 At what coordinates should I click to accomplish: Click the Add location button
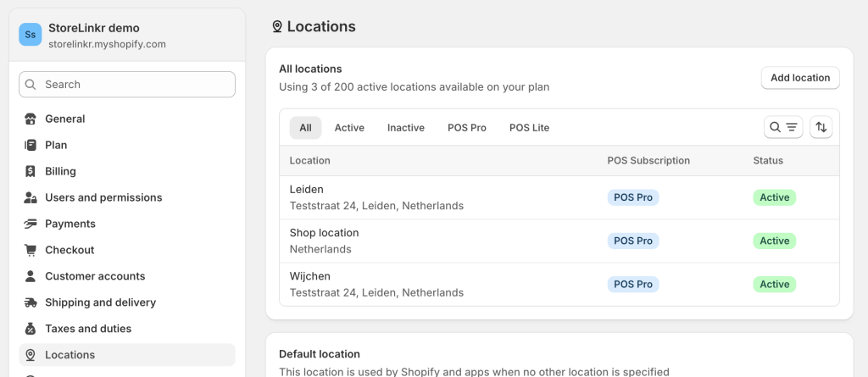pyautogui.click(x=800, y=78)
